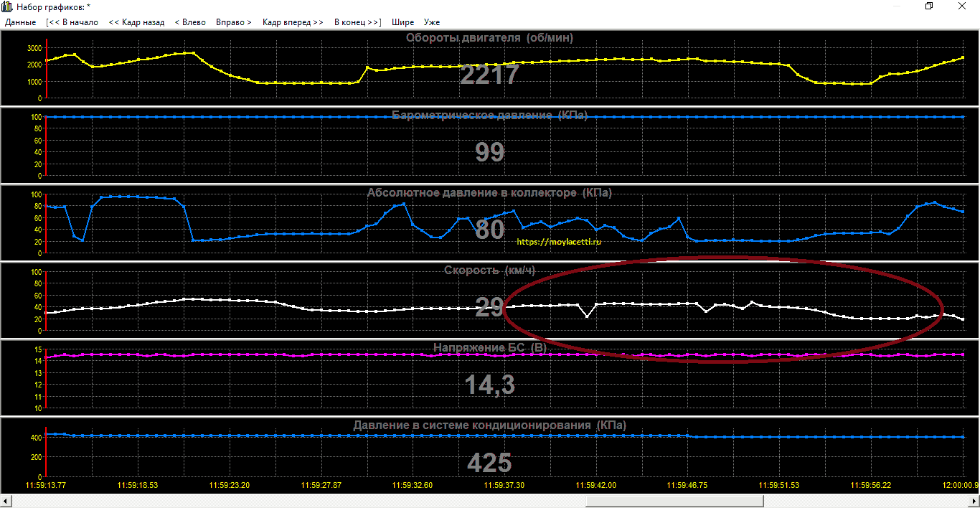This screenshot has width=980, height=508.
Task: Narrow the graph scale with Уже
Action: [x=432, y=22]
